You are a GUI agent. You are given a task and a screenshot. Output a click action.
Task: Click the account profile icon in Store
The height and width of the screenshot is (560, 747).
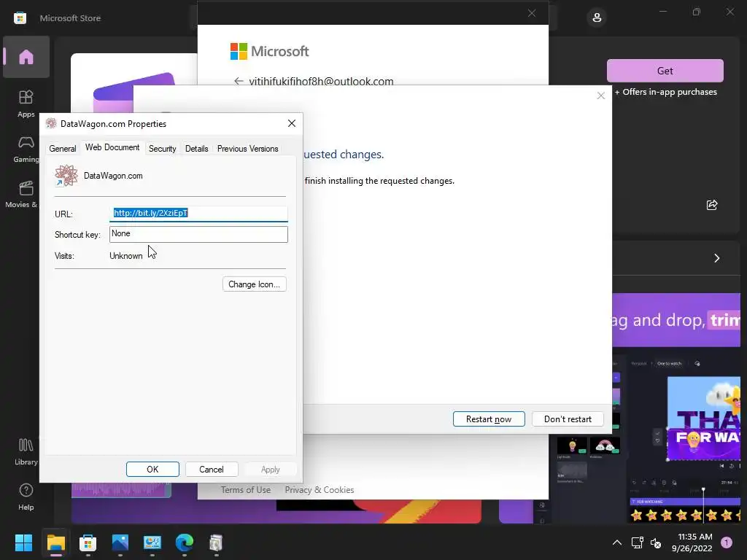pos(597,18)
